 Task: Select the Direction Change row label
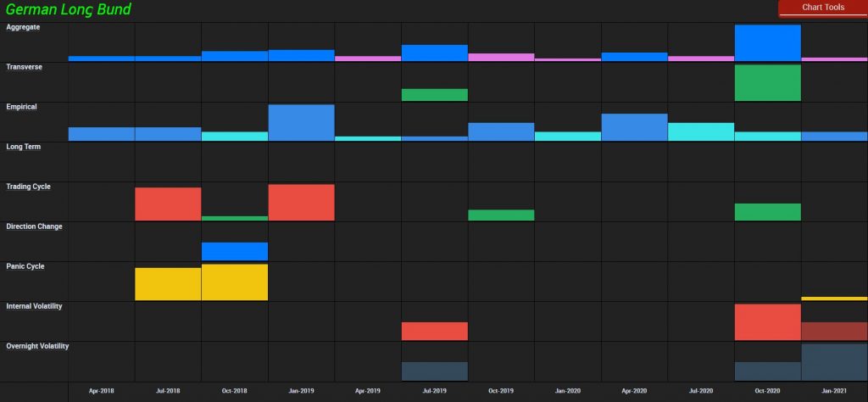[34, 226]
